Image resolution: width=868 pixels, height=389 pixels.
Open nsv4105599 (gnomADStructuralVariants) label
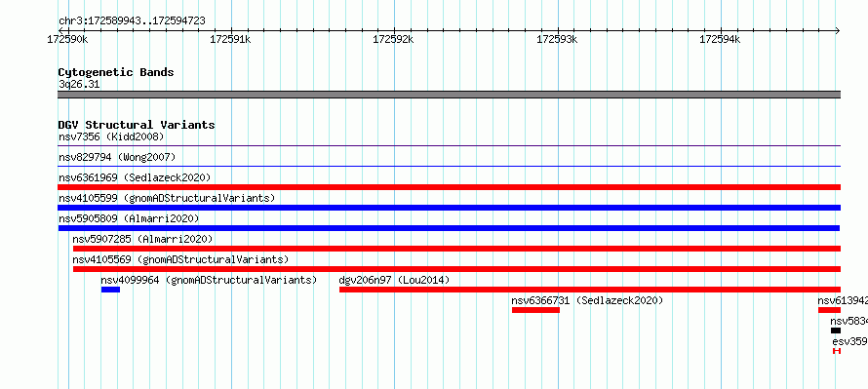click(167, 198)
